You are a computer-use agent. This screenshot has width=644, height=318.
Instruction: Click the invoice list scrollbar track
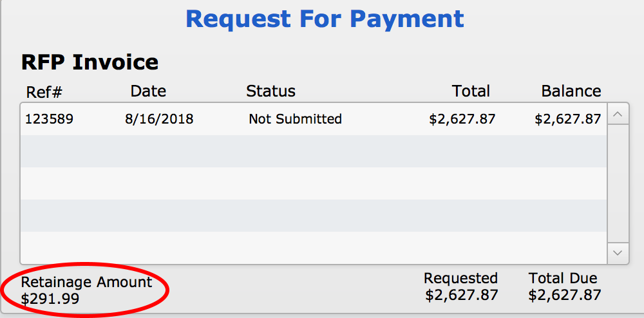618,183
